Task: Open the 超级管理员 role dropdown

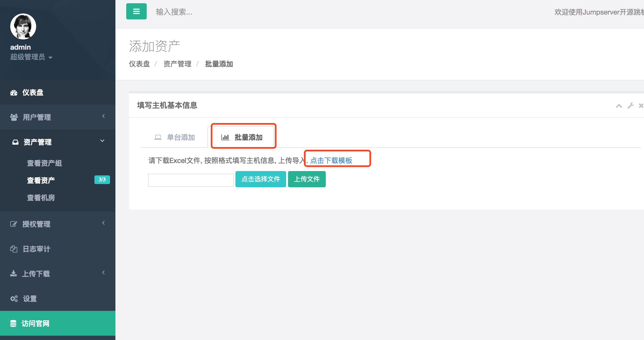Action: [31, 57]
